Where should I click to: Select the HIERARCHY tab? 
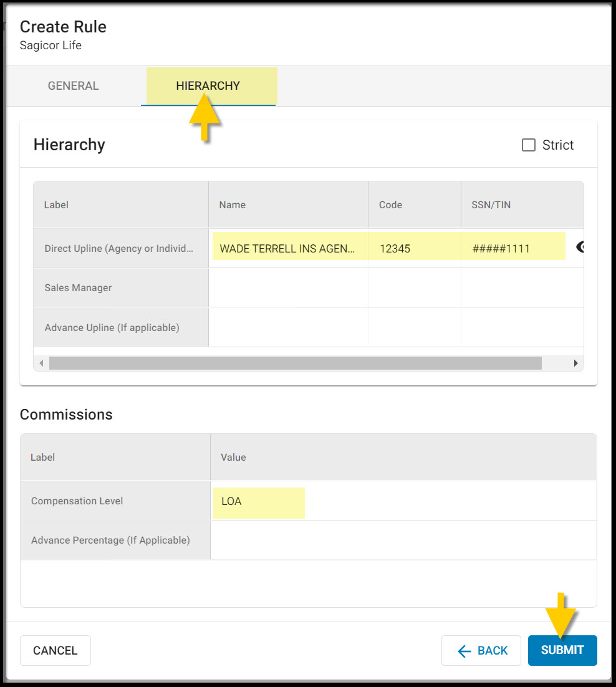point(208,86)
